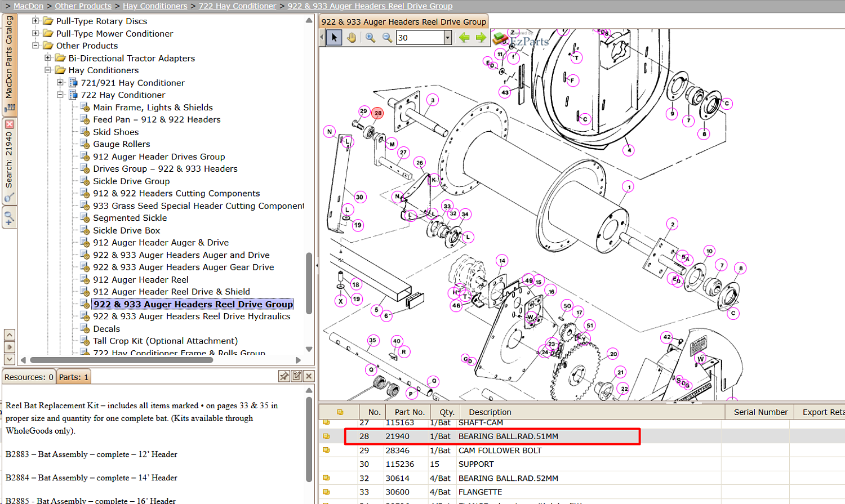845x504 pixels.
Task: Click the down arrow button on left sidebar
Action: tap(9, 359)
